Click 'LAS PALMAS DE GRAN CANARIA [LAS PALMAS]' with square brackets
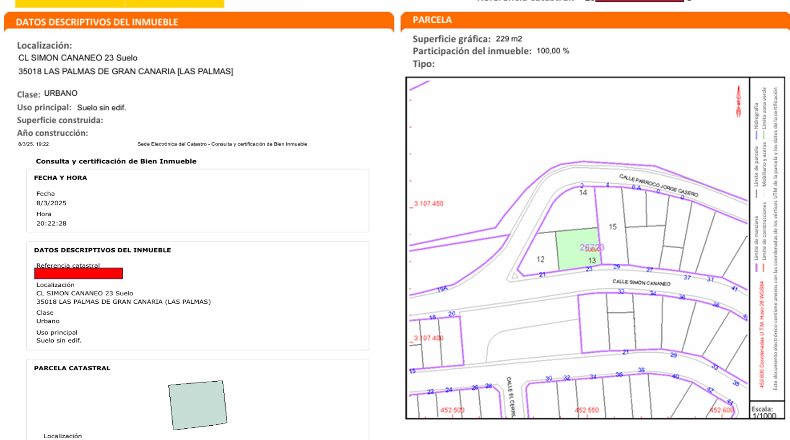This screenshot has height=440, width=790. pos(139,72)
